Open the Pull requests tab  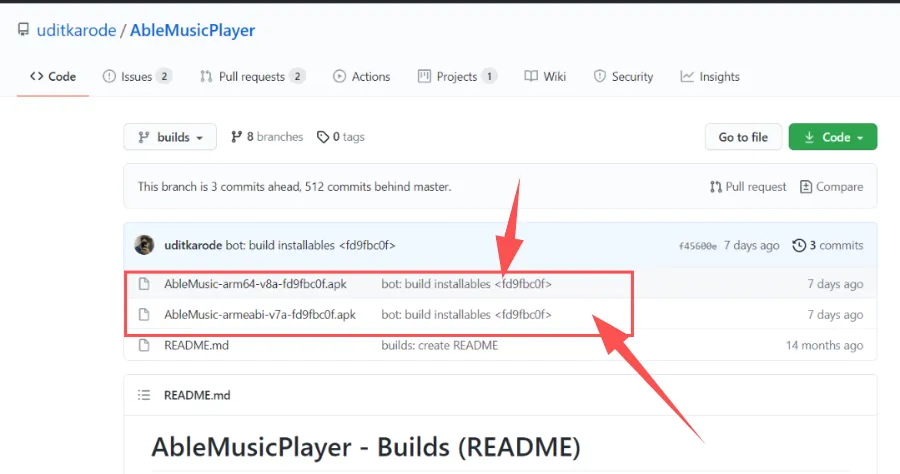[x=252, y=76]
